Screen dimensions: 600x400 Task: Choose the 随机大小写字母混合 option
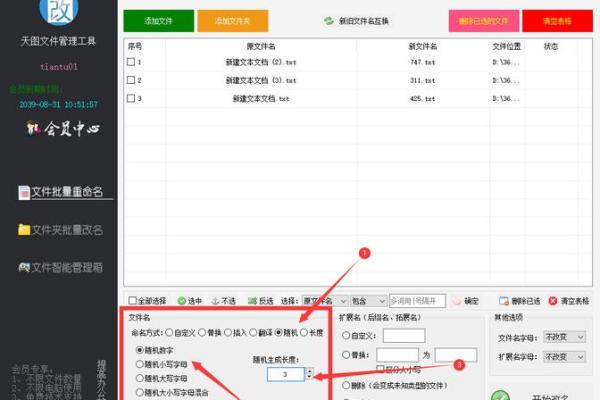(140, 392)
